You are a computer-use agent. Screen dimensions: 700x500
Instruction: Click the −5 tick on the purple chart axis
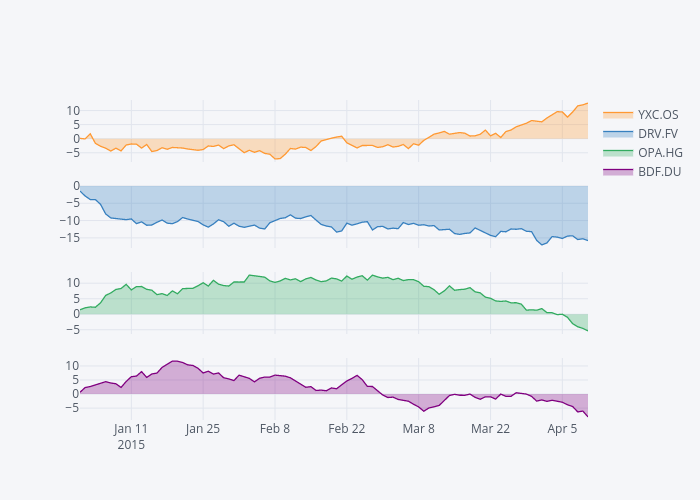69,408
